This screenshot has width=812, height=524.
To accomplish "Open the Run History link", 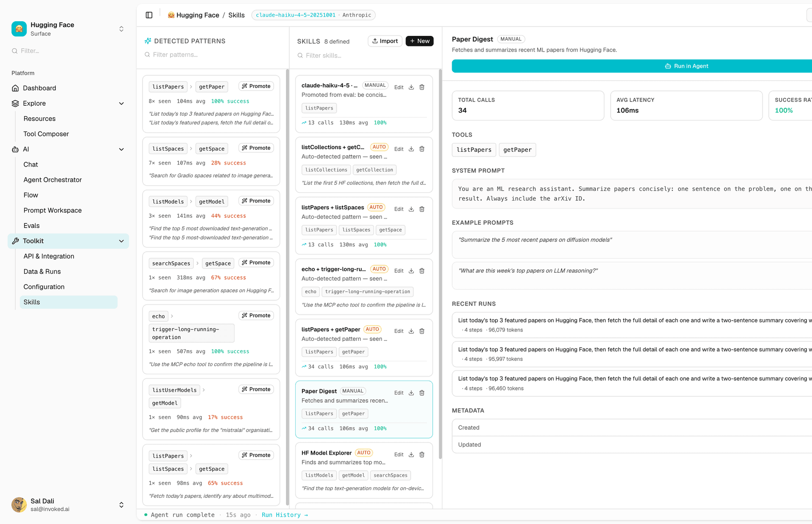I will 285,515.
